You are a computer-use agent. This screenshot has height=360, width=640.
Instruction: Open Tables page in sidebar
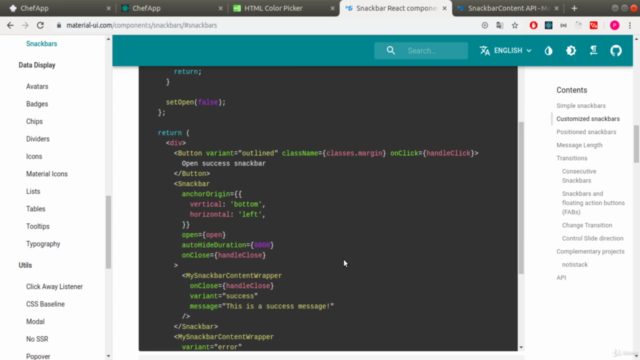point(36,209)
